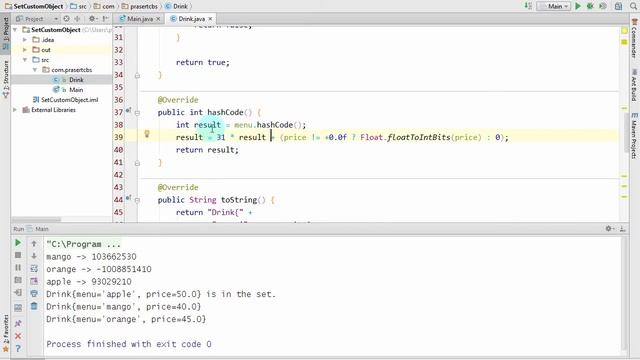
Task: Hide the Project tool window
Action: (x=106, y=19)
